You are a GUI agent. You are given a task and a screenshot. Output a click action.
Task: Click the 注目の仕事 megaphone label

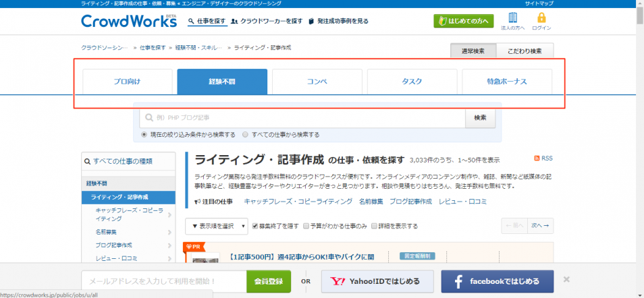213,202
